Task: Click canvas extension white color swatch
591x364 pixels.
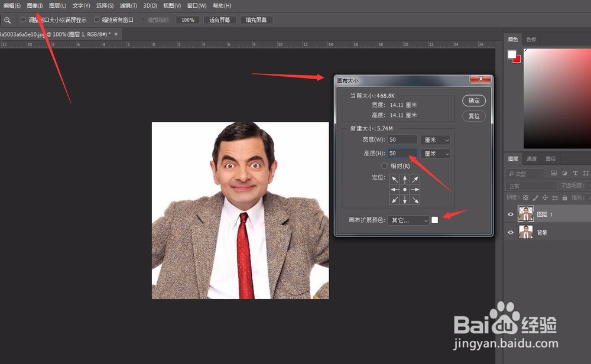Action: coord(434,220)
